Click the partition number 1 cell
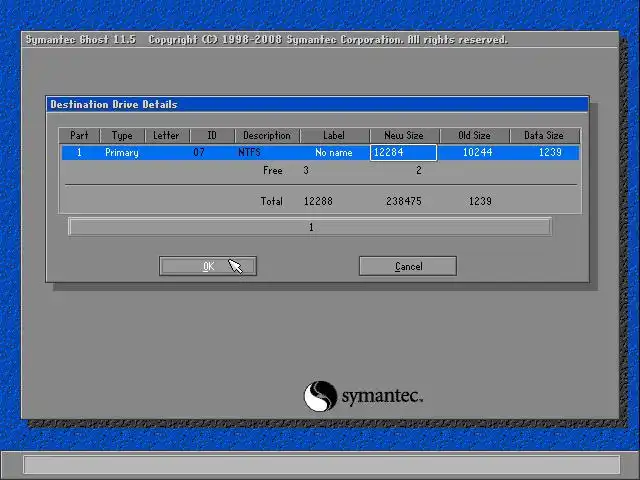The height and width of the screenshot is (480, 640). [x=79, y=153]
